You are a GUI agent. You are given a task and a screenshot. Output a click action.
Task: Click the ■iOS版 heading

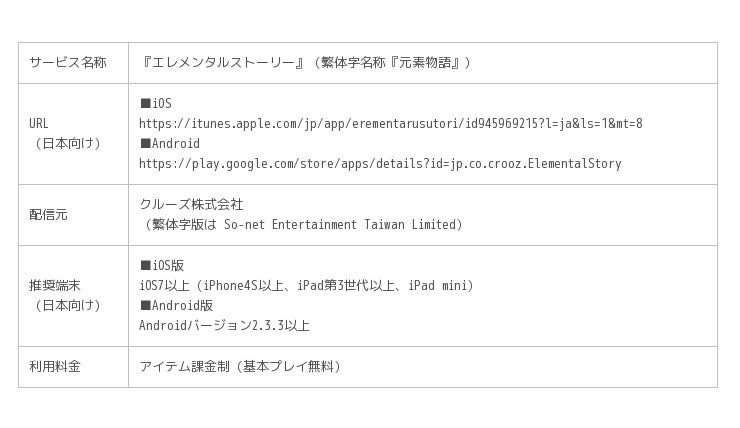(x=162, y=266)
